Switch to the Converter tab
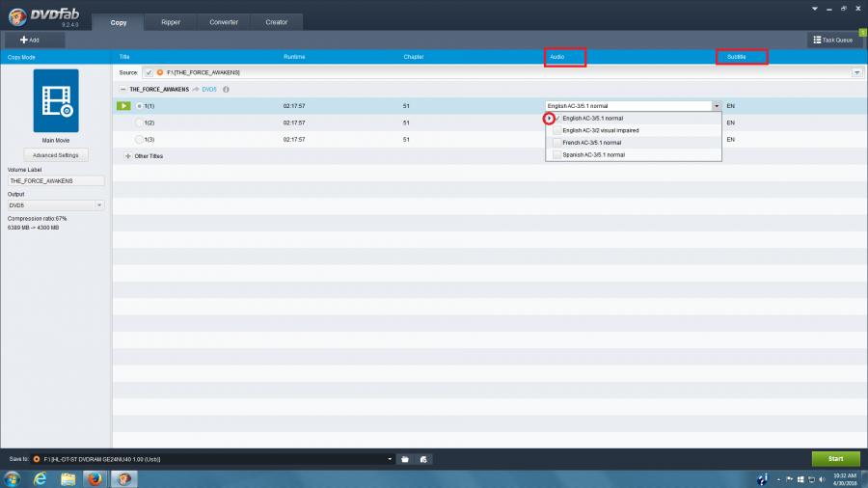Image resolution: width=868 pixels, height=488 pixels. pos(224,21)
